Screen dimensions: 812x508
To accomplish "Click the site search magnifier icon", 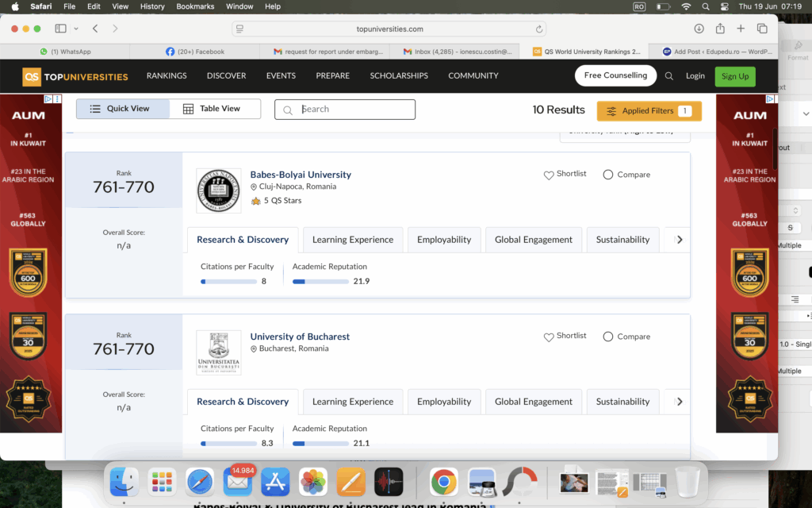I will click(669, 76).
